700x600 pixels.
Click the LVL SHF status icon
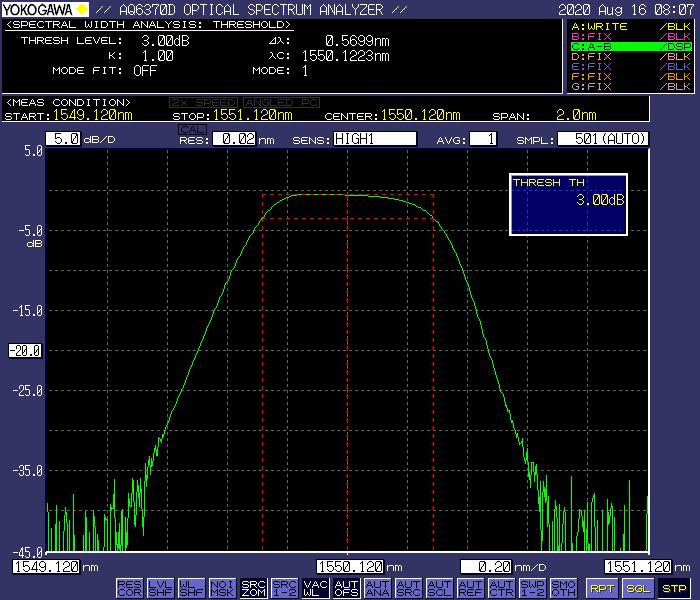160,587
